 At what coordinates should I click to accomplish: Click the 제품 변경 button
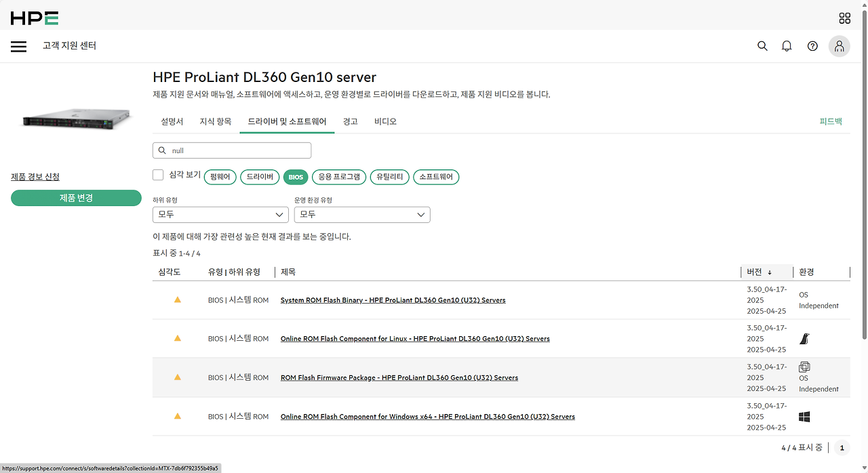click(76, 197)
